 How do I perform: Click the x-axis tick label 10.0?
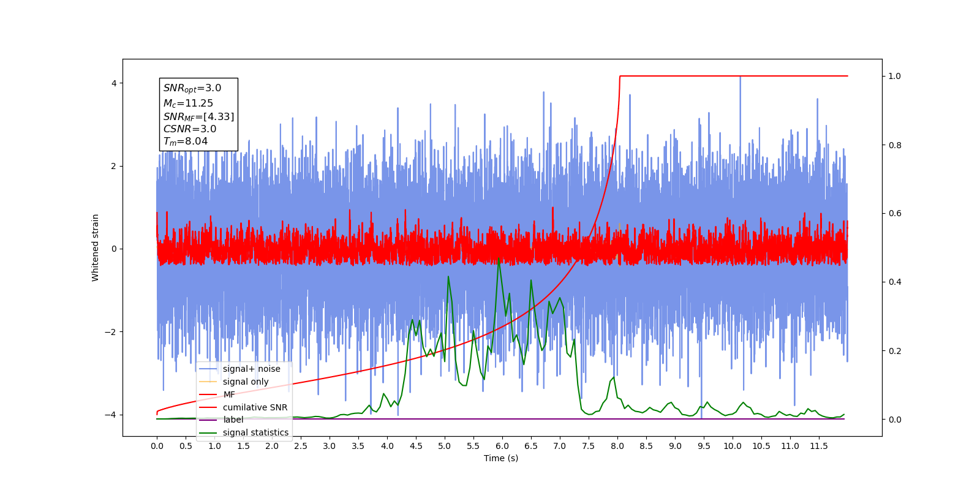pyautogui.click(x=733, y=446)
